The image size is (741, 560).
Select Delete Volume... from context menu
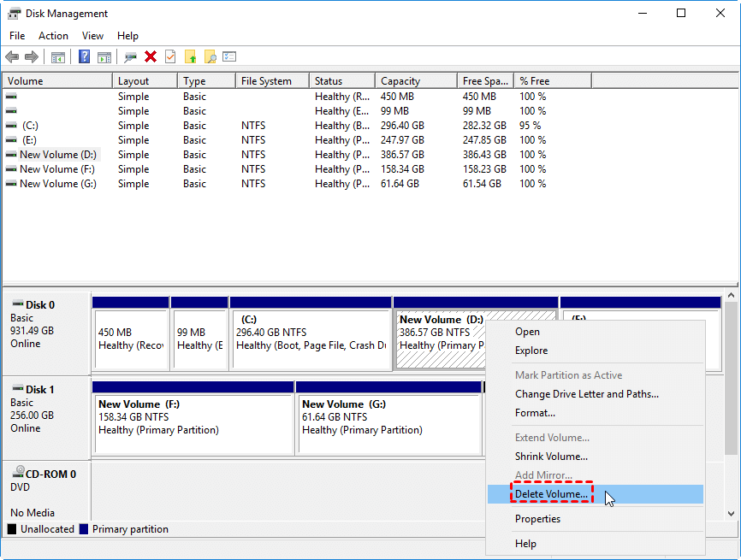pos(551,494)
